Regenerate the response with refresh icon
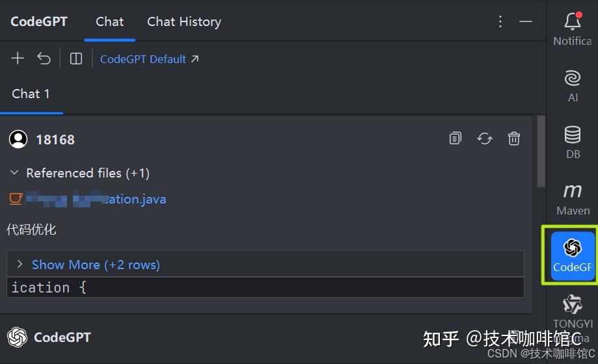This screenshot has width=598, height=364. pyautogui.click(x=485, y=138)
